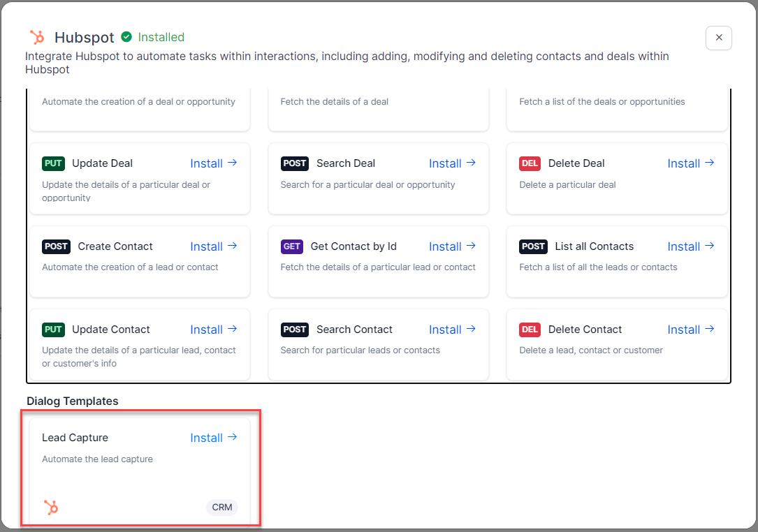Click the POST badge beside Search Deal
Viewport: 758px width, 532px height.
point(295,163)
